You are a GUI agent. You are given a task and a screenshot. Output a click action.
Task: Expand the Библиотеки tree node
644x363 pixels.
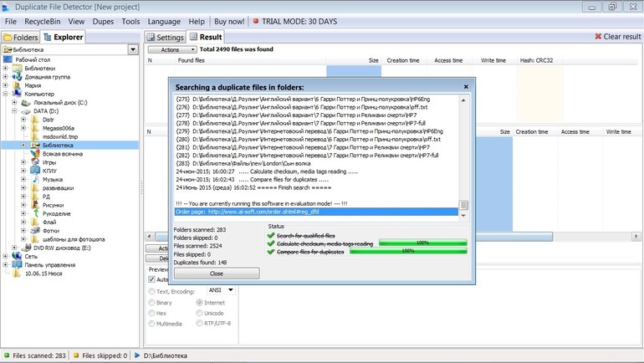[5, 68]
